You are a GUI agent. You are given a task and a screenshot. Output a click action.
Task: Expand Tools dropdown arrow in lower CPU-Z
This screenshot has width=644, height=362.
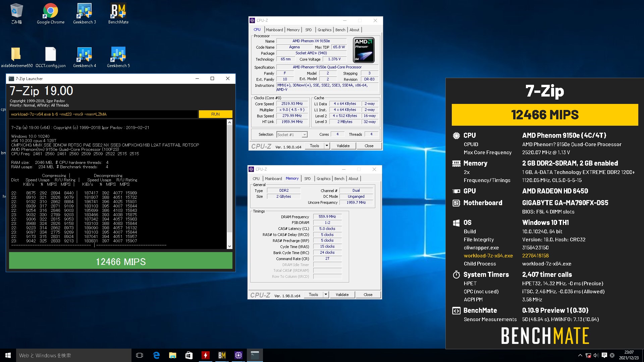tap(326, 295)
